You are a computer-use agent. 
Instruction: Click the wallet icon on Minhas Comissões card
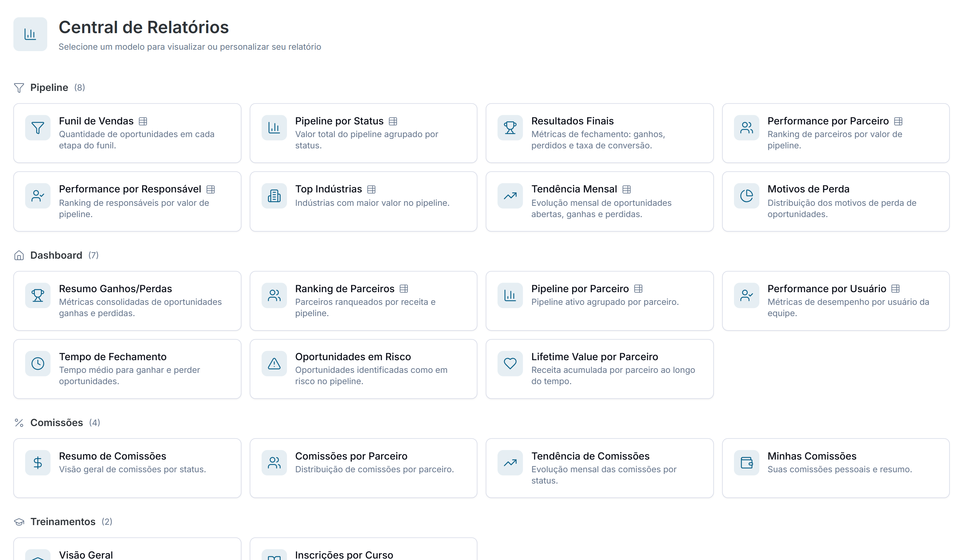tap(746, 463)
